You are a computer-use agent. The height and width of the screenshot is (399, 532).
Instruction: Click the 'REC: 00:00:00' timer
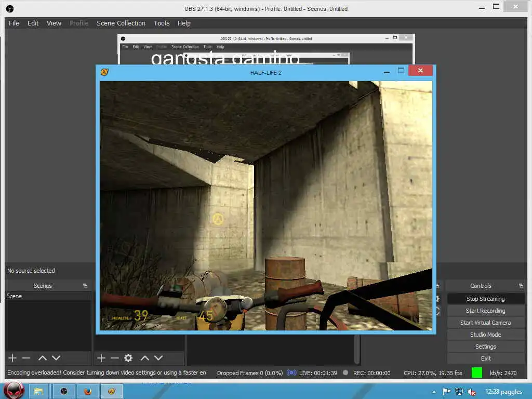(x=371, y=373)
